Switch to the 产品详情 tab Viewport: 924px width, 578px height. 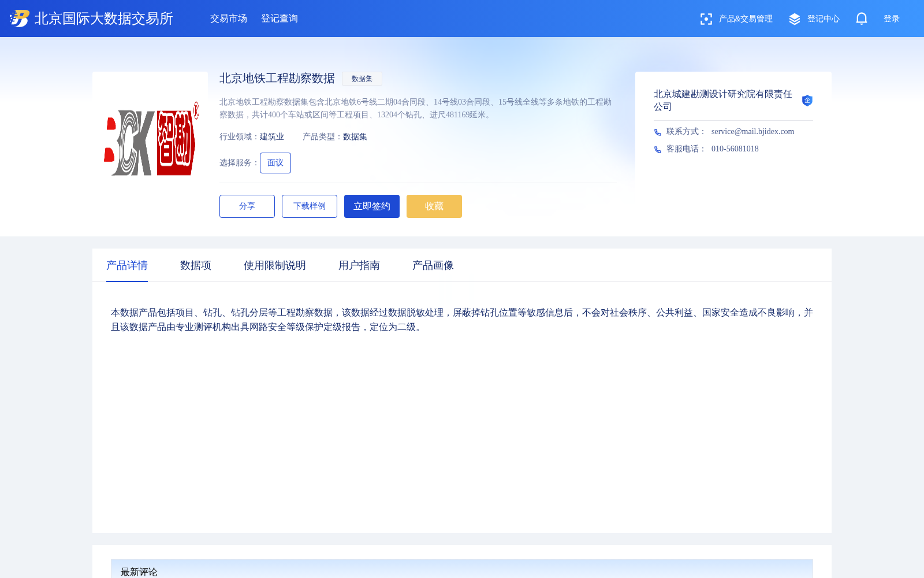pyautogui.click(x=127, y=265)
